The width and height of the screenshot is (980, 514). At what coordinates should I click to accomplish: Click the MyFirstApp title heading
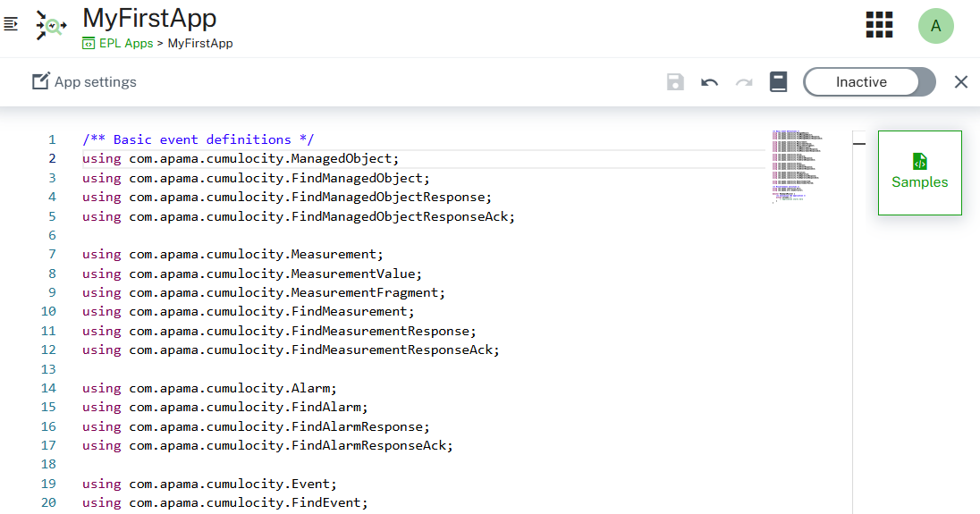tap(149, 18)
